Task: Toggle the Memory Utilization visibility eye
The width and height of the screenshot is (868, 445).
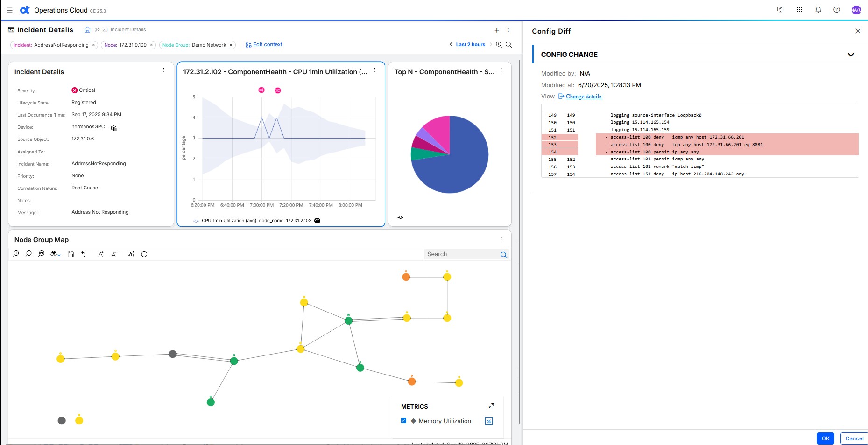Action: pyautogui.click(x=489, y=421)
